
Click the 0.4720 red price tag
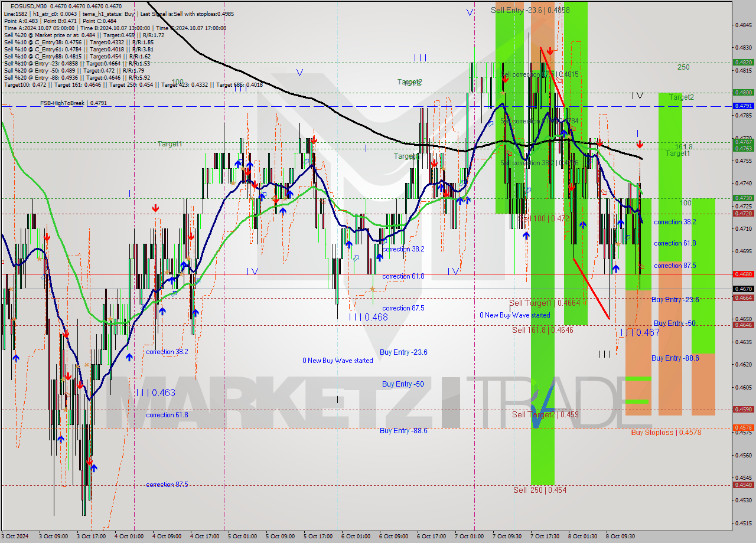point(743,213)
